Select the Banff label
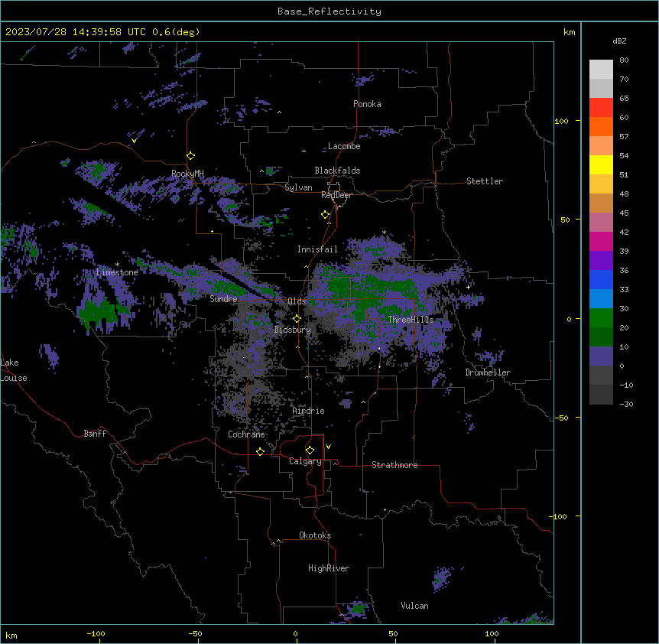 click(x=95, y=434)
